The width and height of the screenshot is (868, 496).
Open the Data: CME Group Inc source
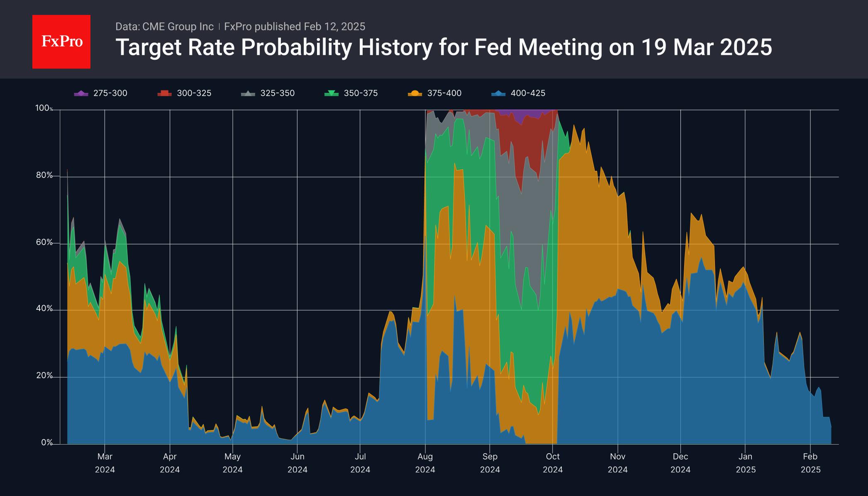click(164, 27)
